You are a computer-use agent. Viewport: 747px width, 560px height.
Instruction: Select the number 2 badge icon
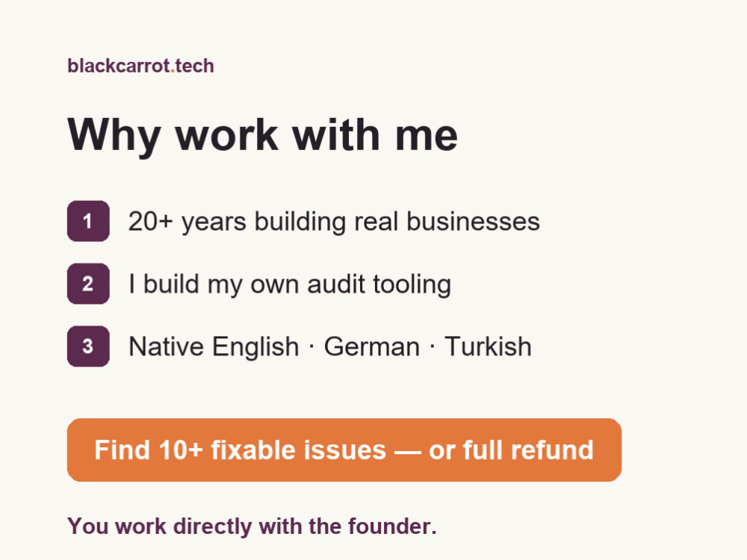(x=88, y=284)
